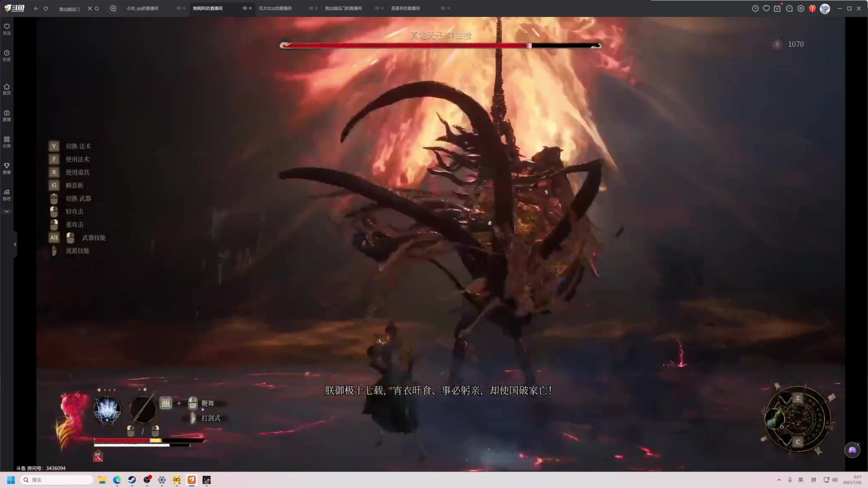Open Microsoft Edge from the taskbar
The image size is (868, 488).
117,480
